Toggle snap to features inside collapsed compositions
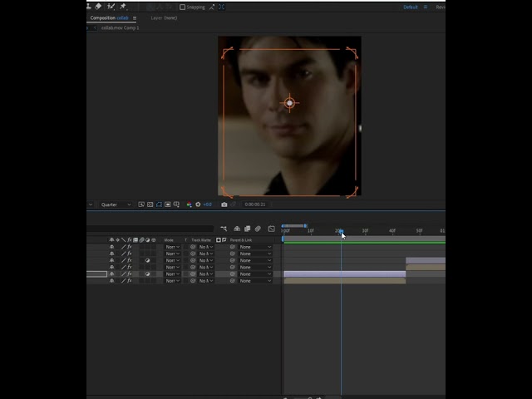The height and width of the screenshot is (399, 532). pyautogui.click(x=222, y=7)
